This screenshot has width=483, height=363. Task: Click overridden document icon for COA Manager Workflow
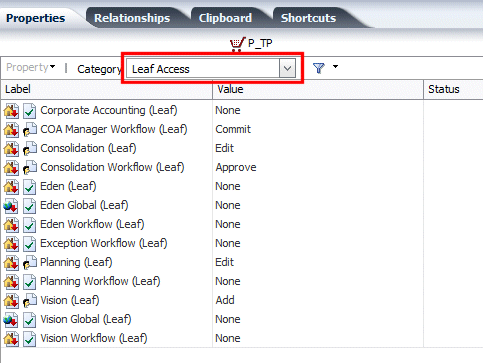coord(30,130)
